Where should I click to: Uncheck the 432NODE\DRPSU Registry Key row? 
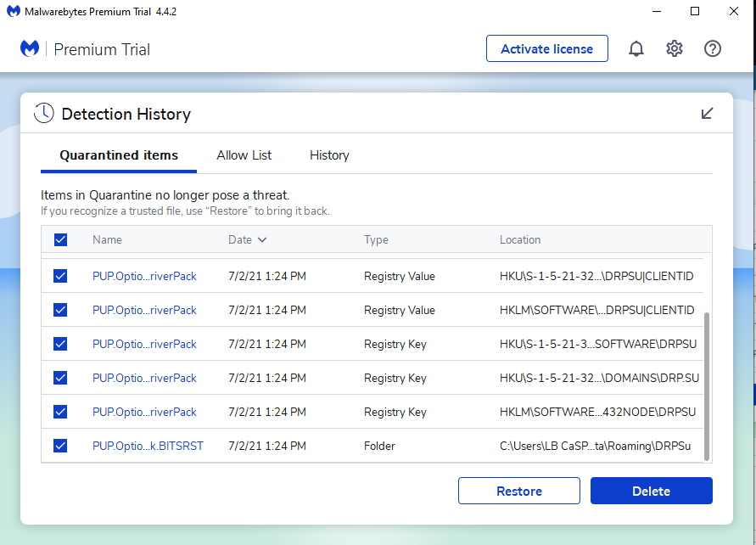coord(60,412)
